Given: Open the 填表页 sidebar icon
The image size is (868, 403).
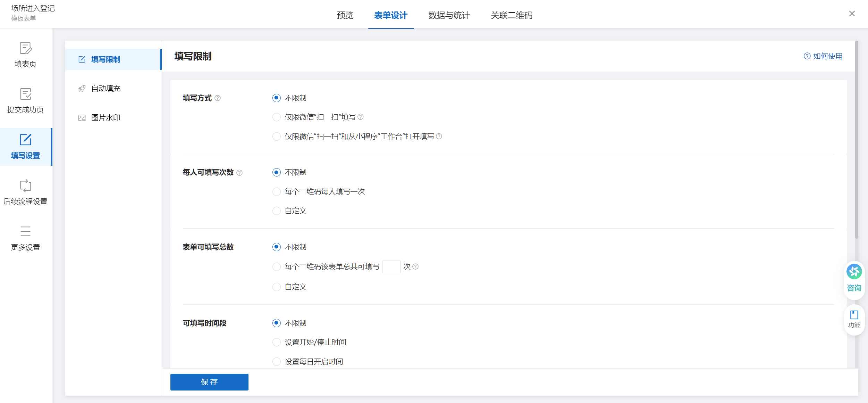Looking at the screenshot, I should (x=25, y=48).
